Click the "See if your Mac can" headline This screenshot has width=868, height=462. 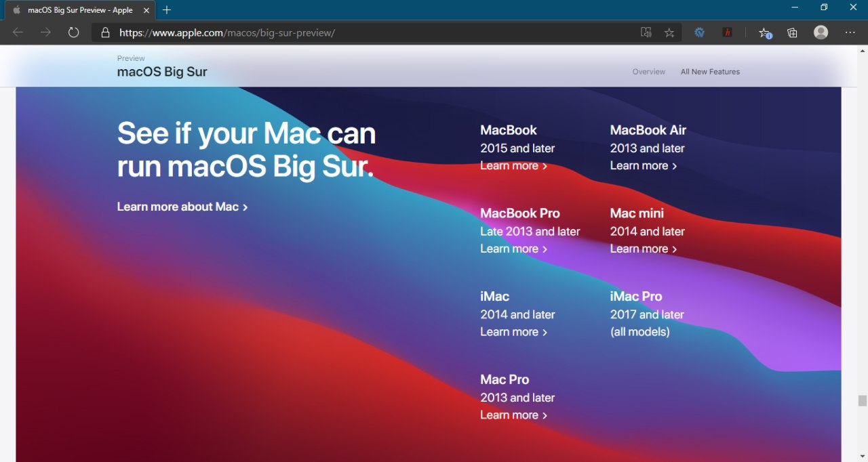(x=246, y=133)
